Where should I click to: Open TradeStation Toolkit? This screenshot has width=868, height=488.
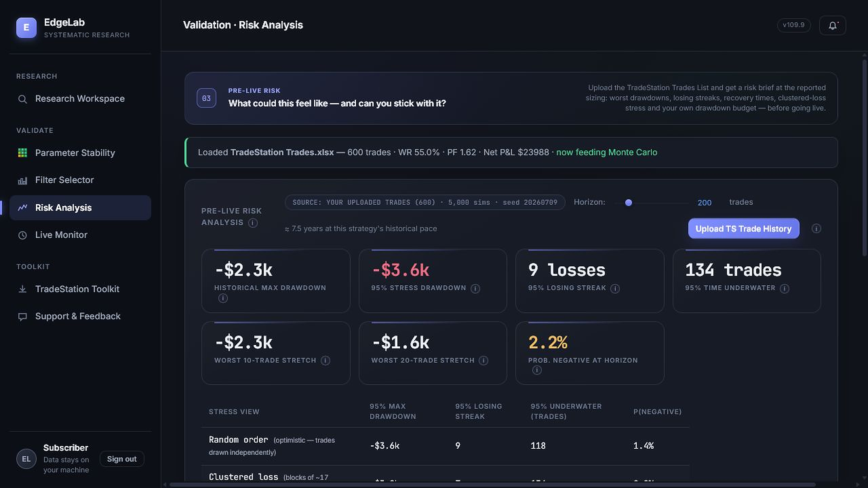click(x=80, y=289)
